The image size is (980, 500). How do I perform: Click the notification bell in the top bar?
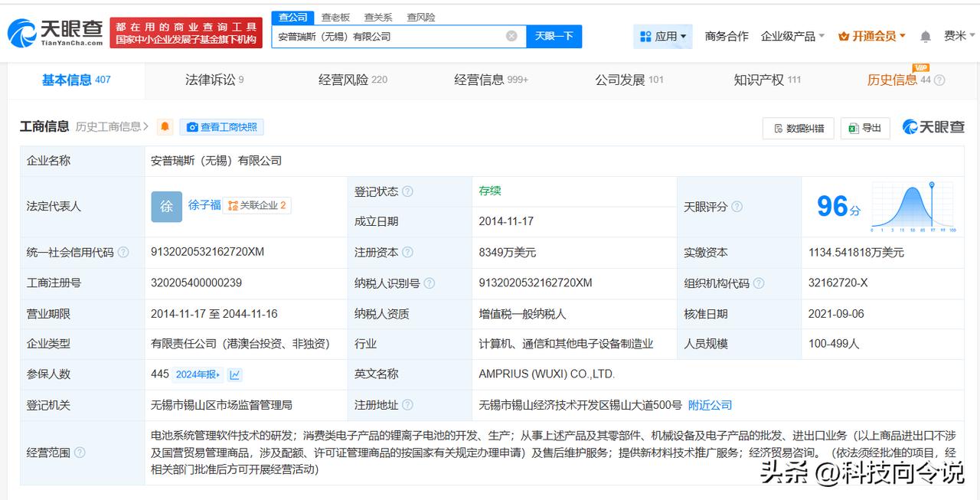click(x=925, y=37)
